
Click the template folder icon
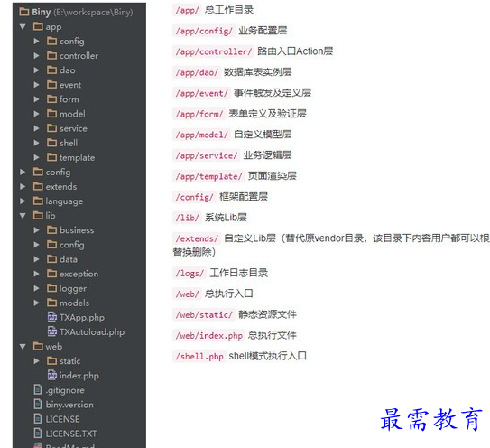coord(51,157)
